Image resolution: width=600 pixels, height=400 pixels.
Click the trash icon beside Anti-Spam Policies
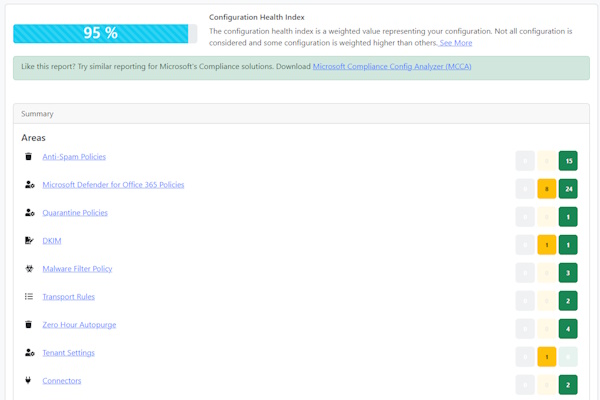[29, 157]
